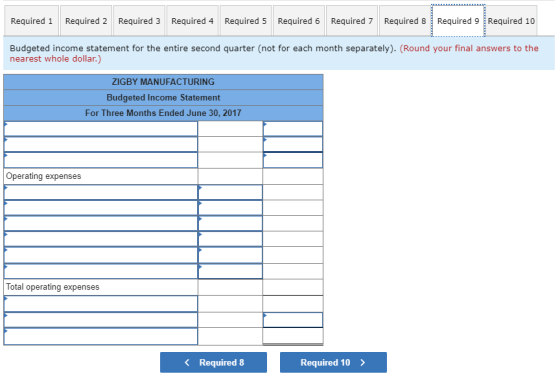Go to the Required 5 tab
This screenshot has height=387, width=560.
click(x=245, y=21)
